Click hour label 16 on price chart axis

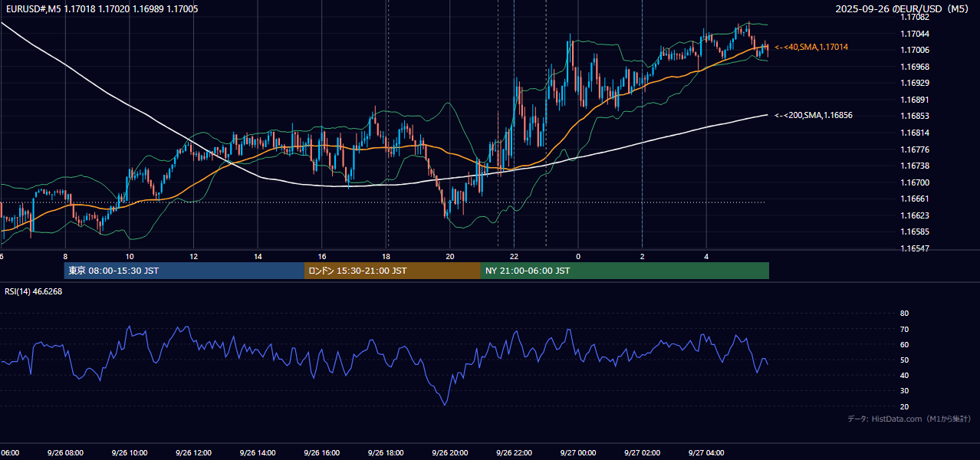click(322, 256)
